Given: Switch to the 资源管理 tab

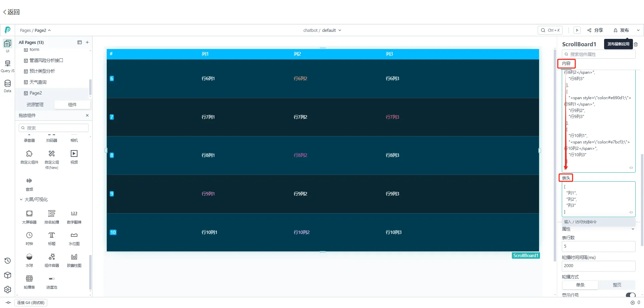Looking at the screenshot, I should (35, 105).
